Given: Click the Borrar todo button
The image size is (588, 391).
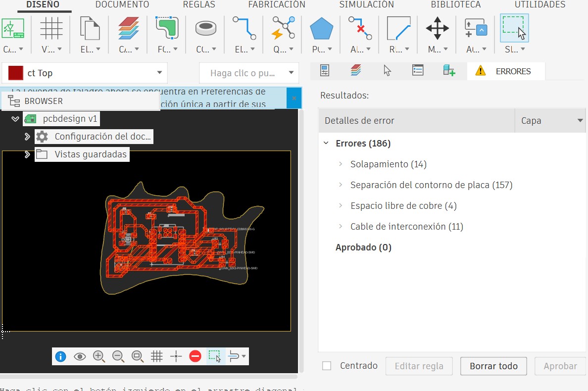Looking at the screenshot, I should (493, 366).
